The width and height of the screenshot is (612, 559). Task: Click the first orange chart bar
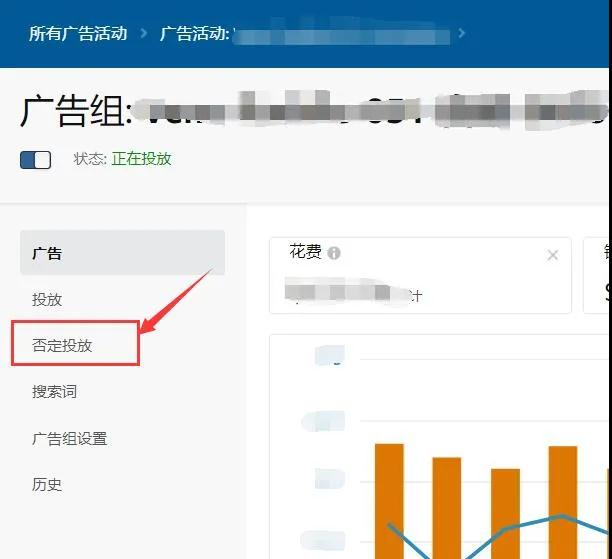(x=389, y=501)
